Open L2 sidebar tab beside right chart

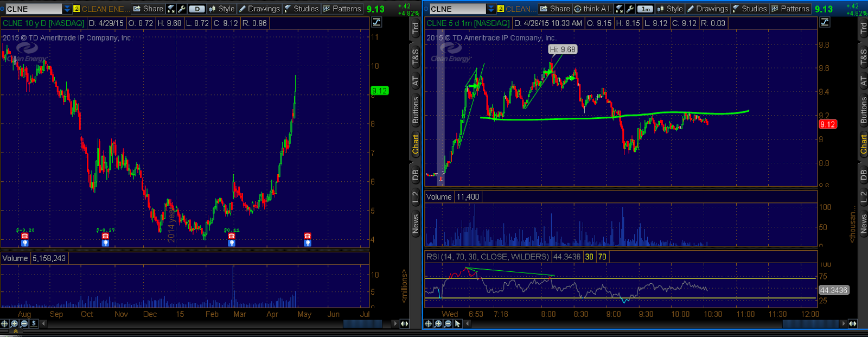(864, 198)
